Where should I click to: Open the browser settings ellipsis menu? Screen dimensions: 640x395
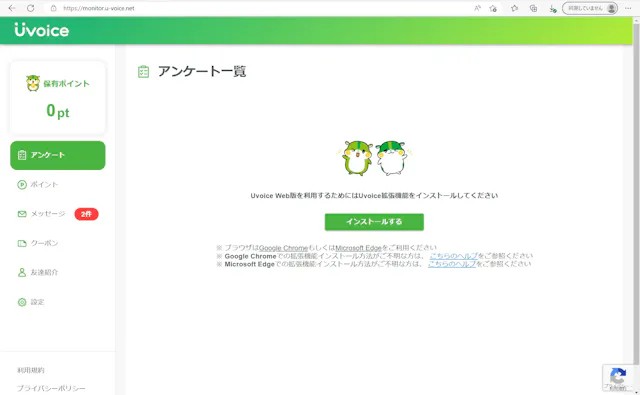tap(628, 8)
